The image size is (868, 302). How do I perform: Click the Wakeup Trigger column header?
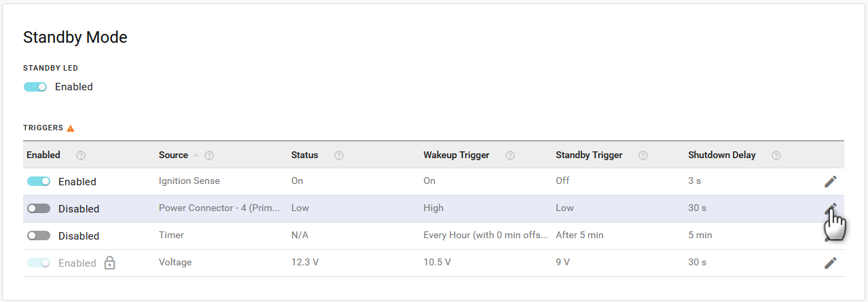(x=456, y=155)
